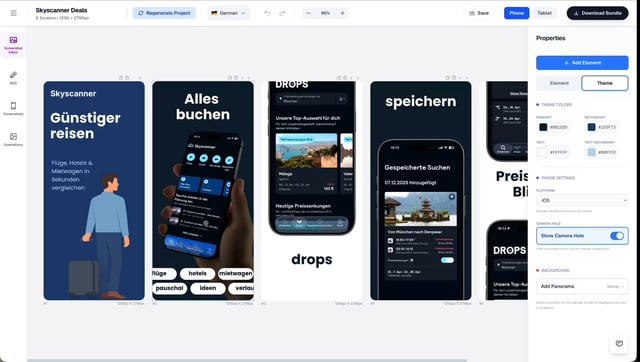Switch to the Element tab
640x362 pixels.
(559, 83)
